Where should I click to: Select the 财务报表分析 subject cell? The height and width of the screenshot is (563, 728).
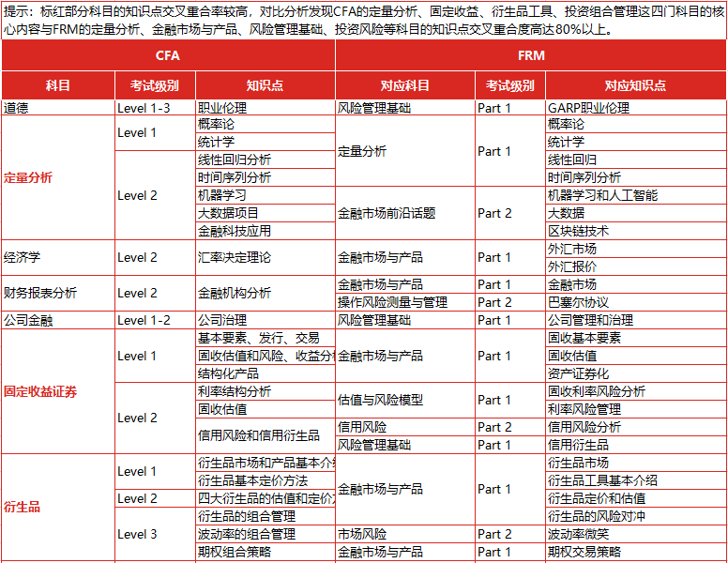58,293
